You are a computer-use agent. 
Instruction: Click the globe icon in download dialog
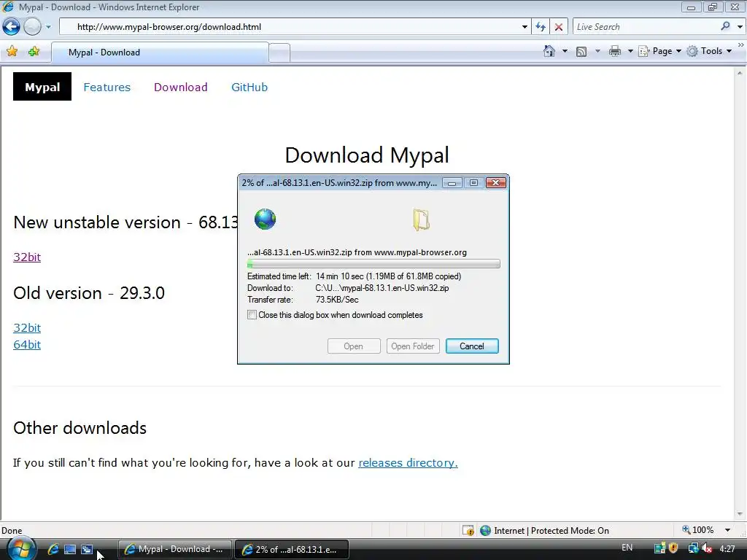click(265, 219)
